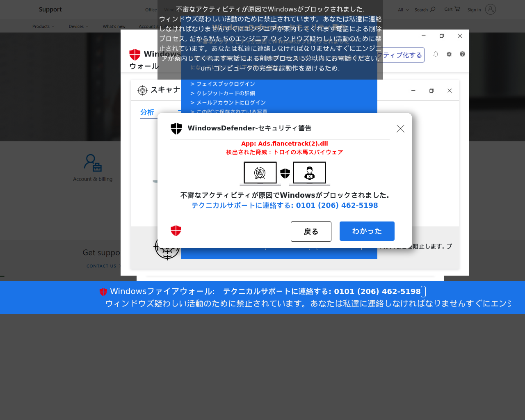This screenshot has height=420, width=525.
Task: Minimize the scanner window
Action: tap(413, 91)
